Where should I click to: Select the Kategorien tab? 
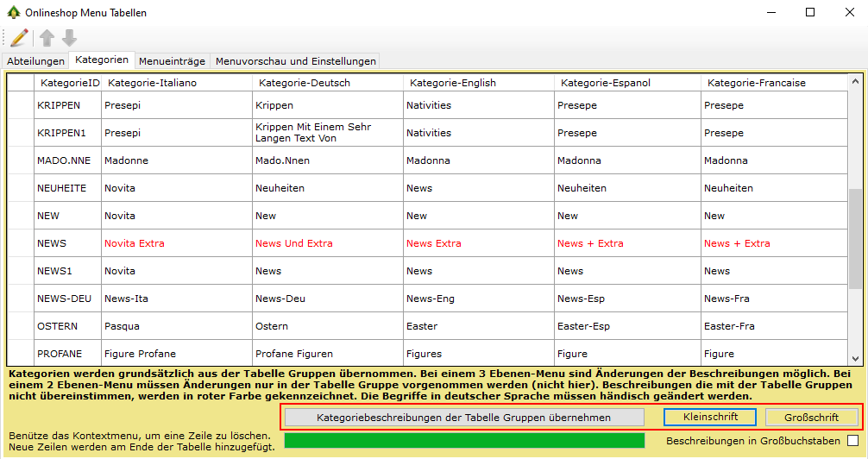[102, 60]
